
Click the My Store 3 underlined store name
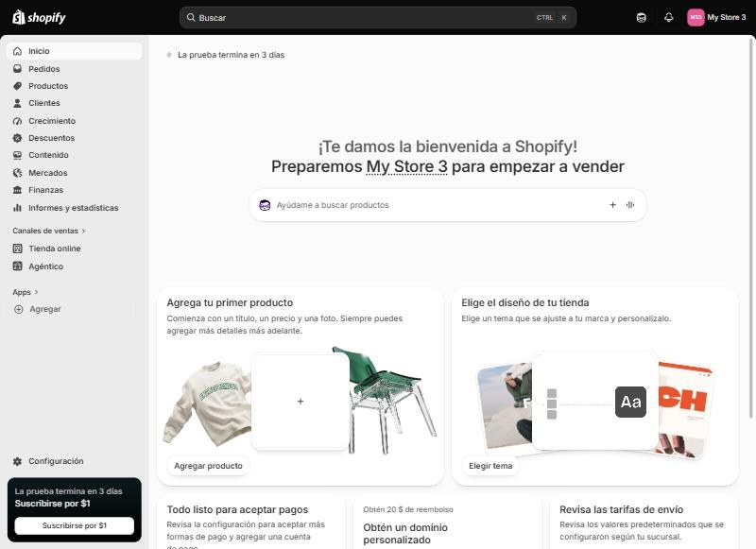(407, 166)
